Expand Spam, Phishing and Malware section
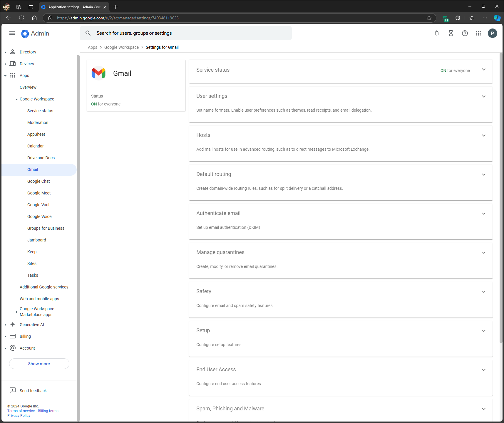The height and width of the screenshot is (423, 504). pos(484,409)
